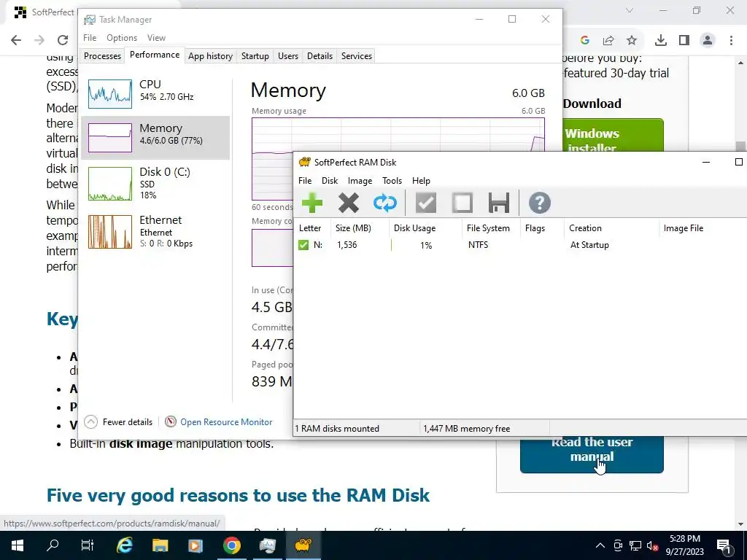Switch to Startup tab in Task Manager
This screenshot has width=747, height=560.
pyautogui.click(x=255, y=55)
